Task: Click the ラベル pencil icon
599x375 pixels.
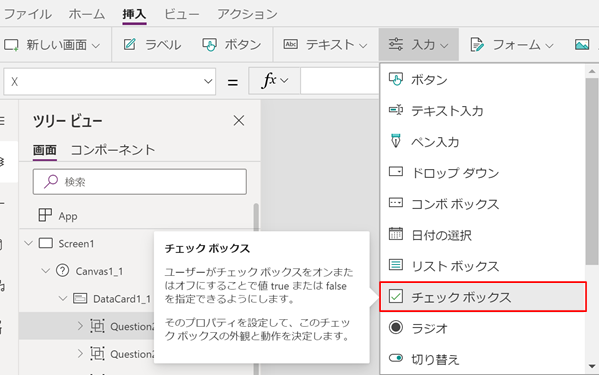Action: click(130, 44)
